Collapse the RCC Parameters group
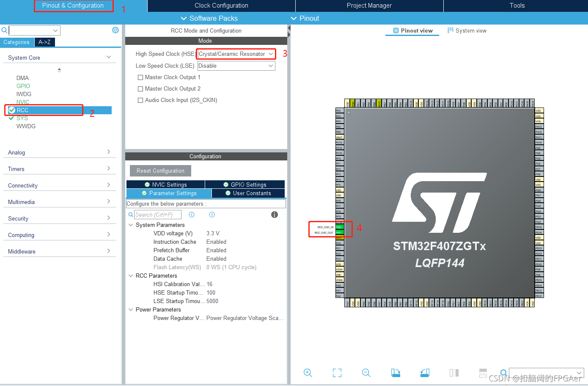The height and width of the screenshot is (386, 588). tap(131, 276)
